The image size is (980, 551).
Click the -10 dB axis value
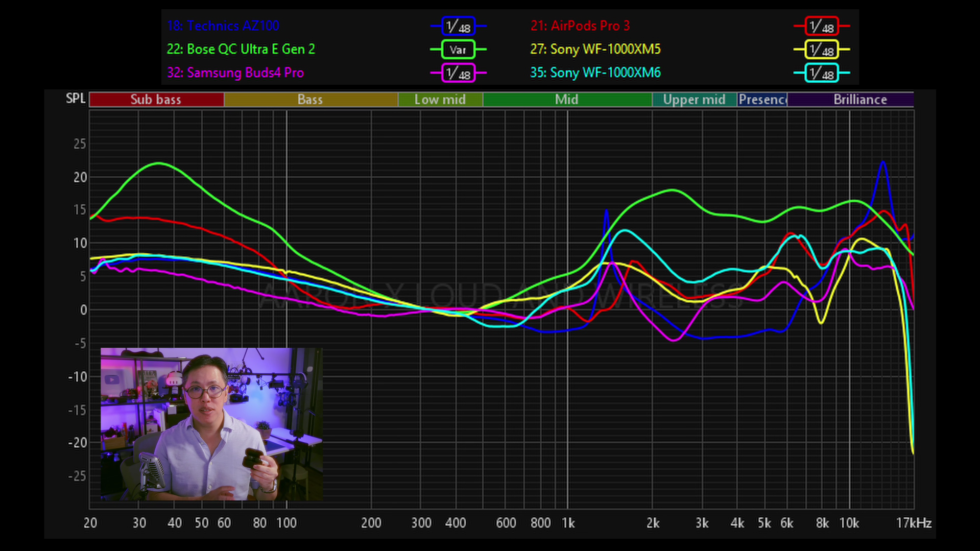pyautogui.click(x=78, y=377)
